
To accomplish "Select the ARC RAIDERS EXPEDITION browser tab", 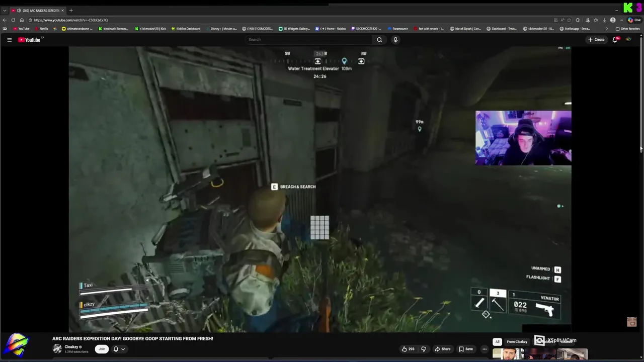I will [38, 11].
